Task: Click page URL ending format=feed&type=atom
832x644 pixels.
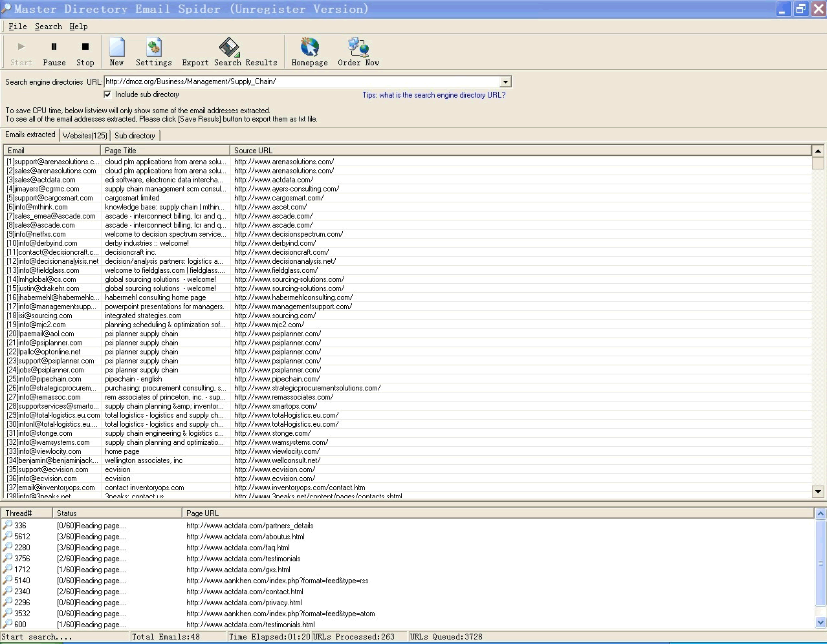Action: click(x=280, y=614)
